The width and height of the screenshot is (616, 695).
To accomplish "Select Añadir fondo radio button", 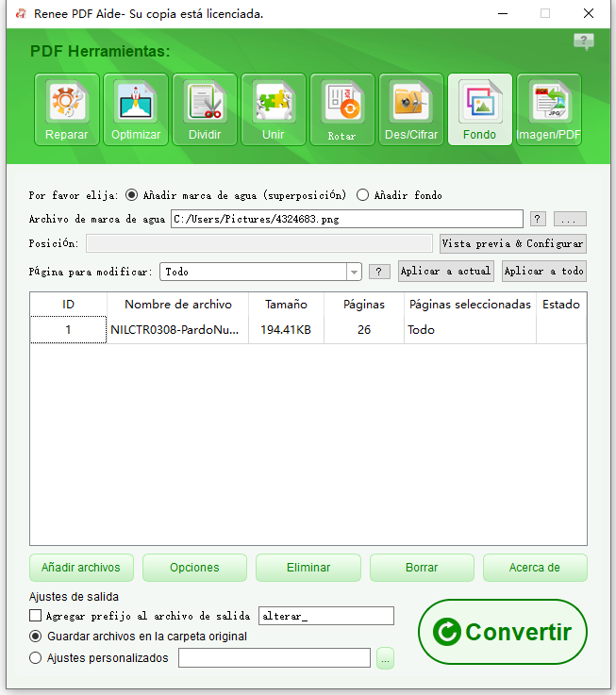I will (x=362, y=195).
